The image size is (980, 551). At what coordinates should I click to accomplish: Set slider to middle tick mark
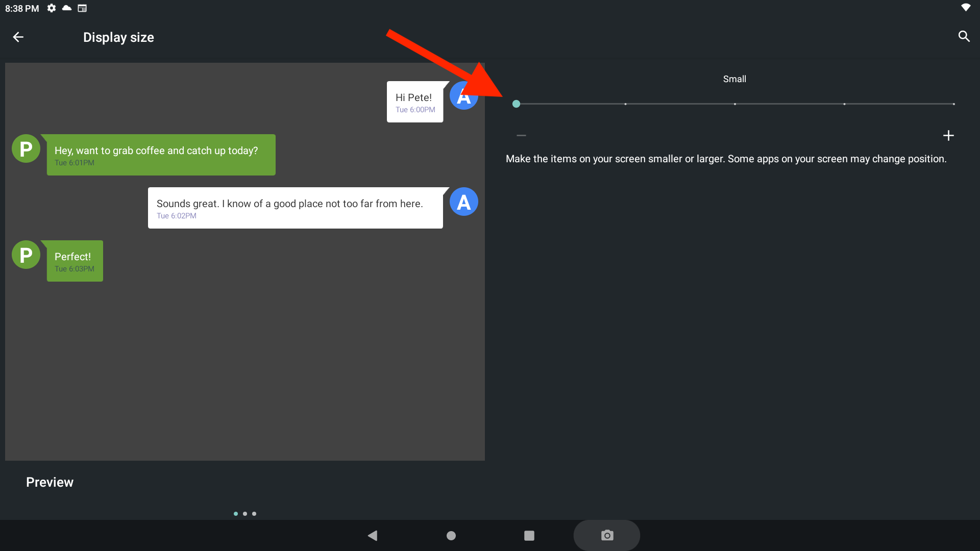[x=735, y=104]
